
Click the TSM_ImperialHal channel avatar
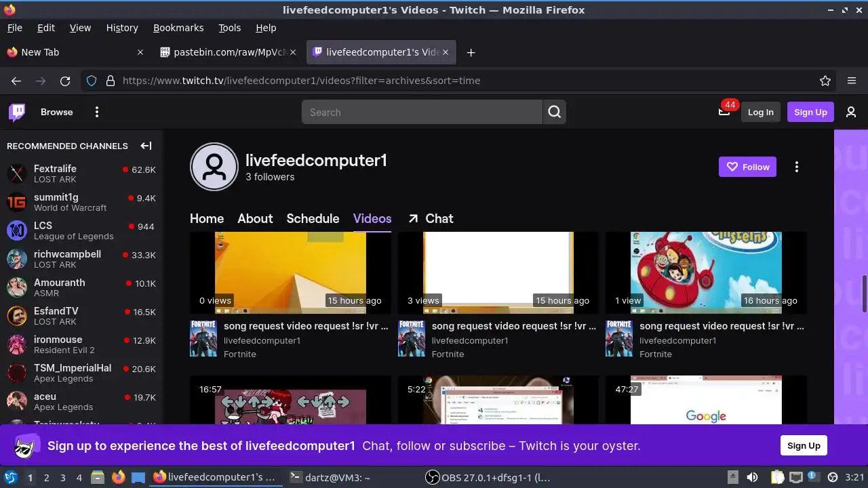point(17,373)
